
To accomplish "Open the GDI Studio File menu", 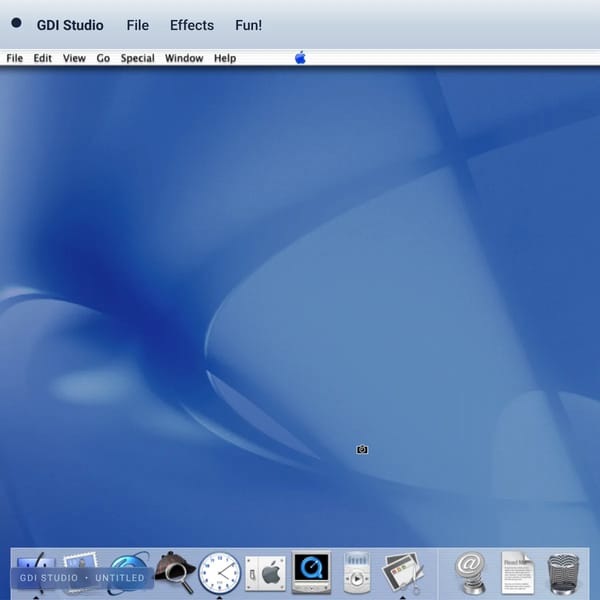I will (x=138, y=25).
